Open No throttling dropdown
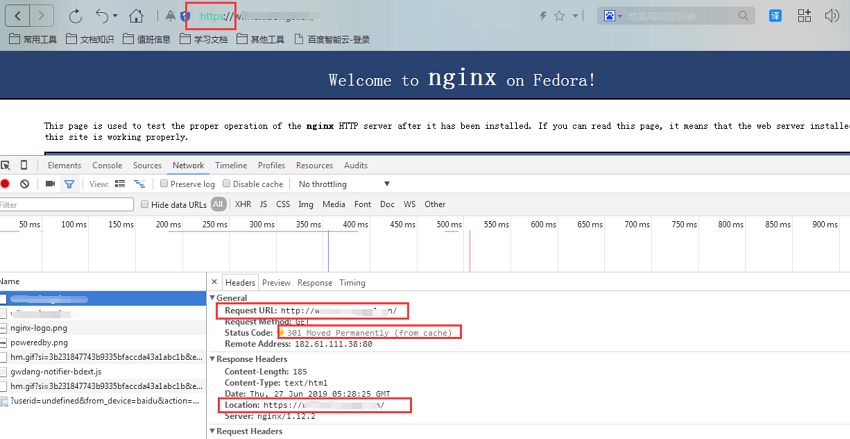 pos(344,184)
